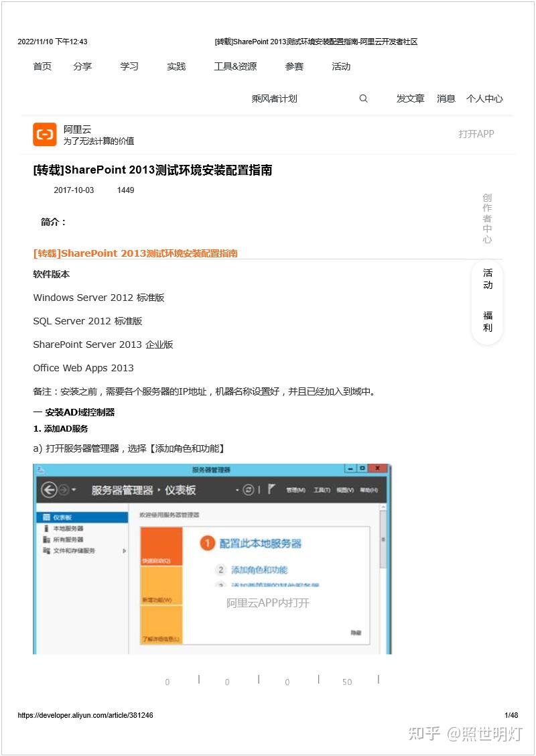Click the 发文章 button
The width and height of the screenshot is (536, 756).
410,99
